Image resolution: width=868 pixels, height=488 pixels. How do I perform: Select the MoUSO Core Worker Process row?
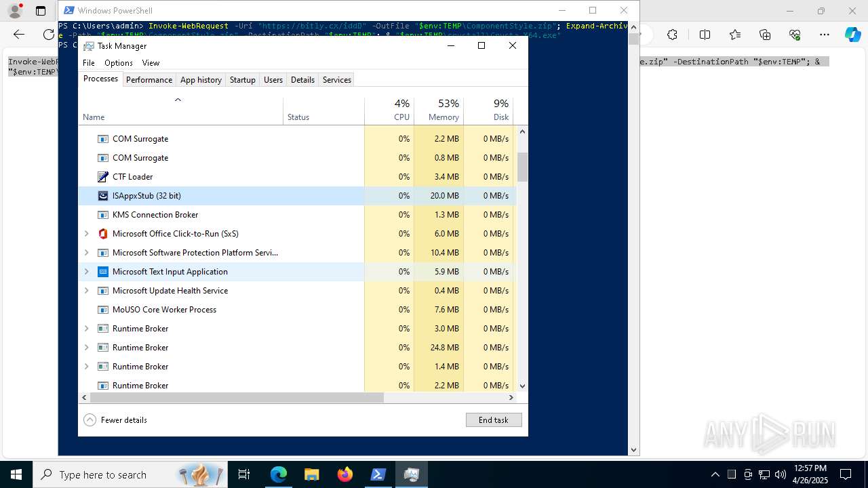coord(297,310)
